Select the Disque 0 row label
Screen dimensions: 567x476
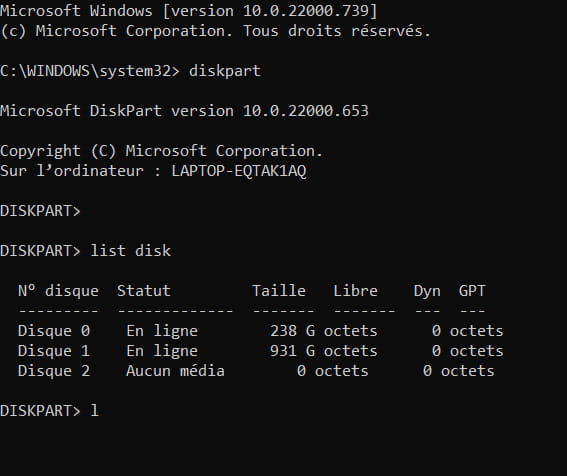coord(54,331)
